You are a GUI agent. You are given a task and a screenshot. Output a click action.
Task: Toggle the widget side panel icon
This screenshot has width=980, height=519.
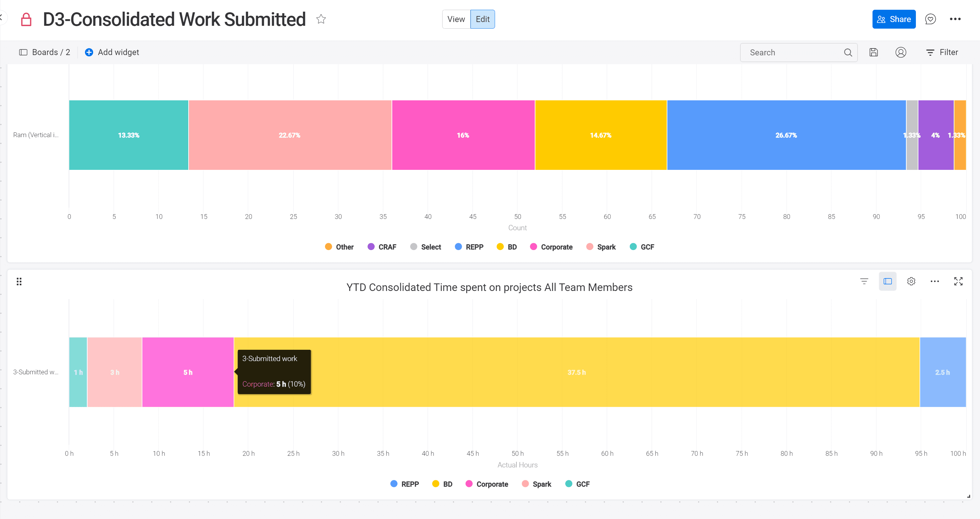pyautogui.click(x=888, y=282)
